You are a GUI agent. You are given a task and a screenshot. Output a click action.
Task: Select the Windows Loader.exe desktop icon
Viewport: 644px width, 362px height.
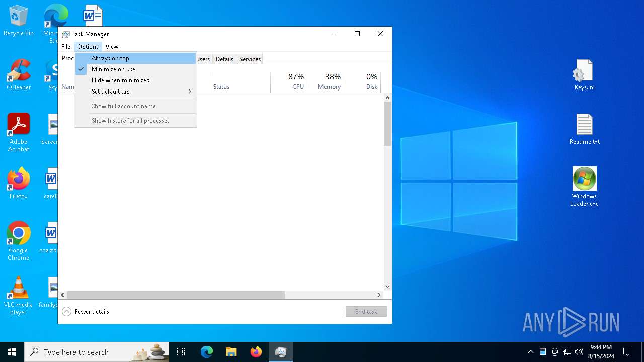pyautogui.click(x=584, y=187)
